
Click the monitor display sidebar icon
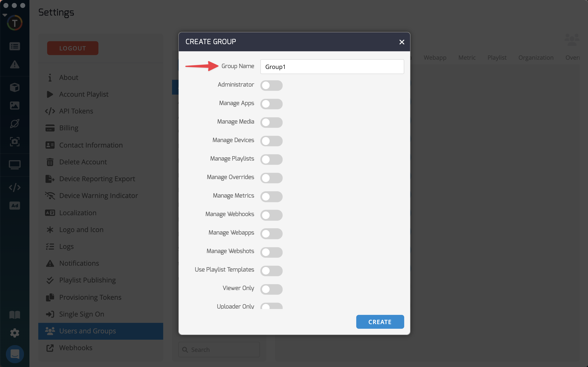[x=15, y=165]
